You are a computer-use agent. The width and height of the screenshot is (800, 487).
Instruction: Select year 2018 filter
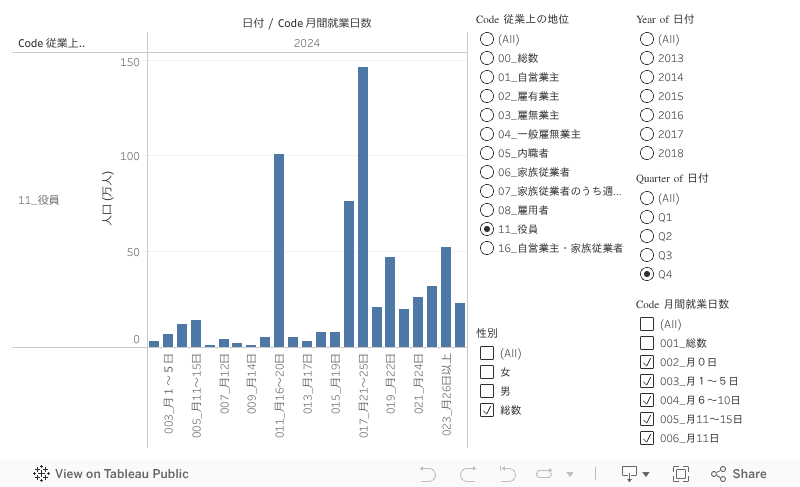646,153
